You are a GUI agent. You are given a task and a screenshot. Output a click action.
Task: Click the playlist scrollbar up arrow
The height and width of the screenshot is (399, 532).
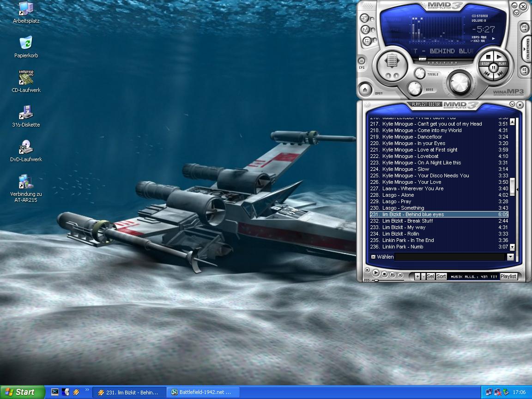(x=512, y=121)
